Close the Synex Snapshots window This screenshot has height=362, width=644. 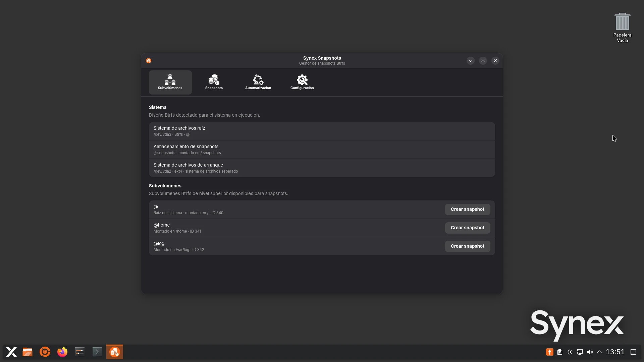click(x=495, y=61)
